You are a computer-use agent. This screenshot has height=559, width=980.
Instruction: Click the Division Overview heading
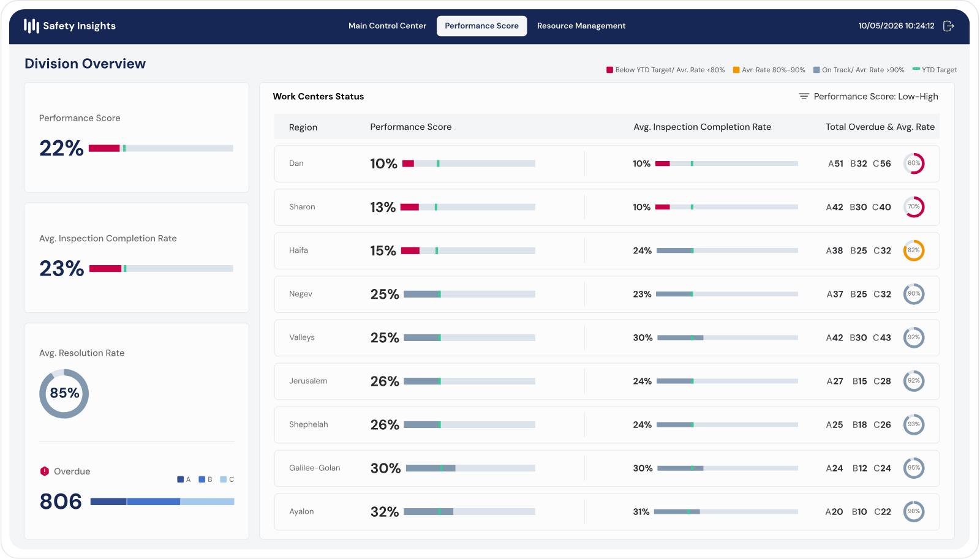pyautogui.click(x=85, y=64)
